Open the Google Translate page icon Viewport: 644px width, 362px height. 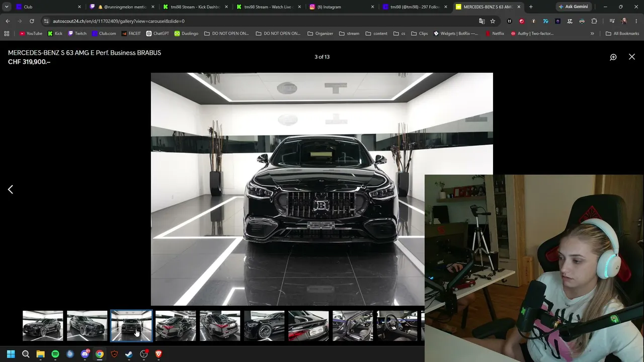point(481,21)
